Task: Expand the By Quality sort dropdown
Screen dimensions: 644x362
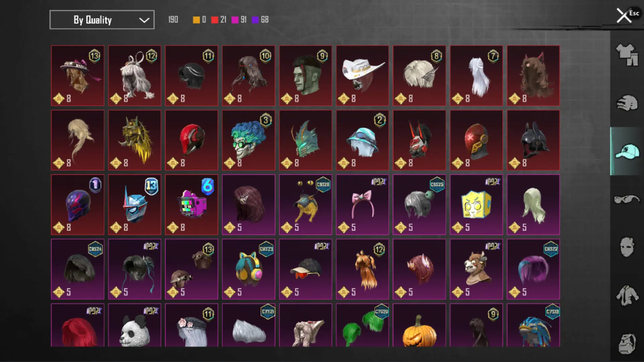Action: point(102,20)
